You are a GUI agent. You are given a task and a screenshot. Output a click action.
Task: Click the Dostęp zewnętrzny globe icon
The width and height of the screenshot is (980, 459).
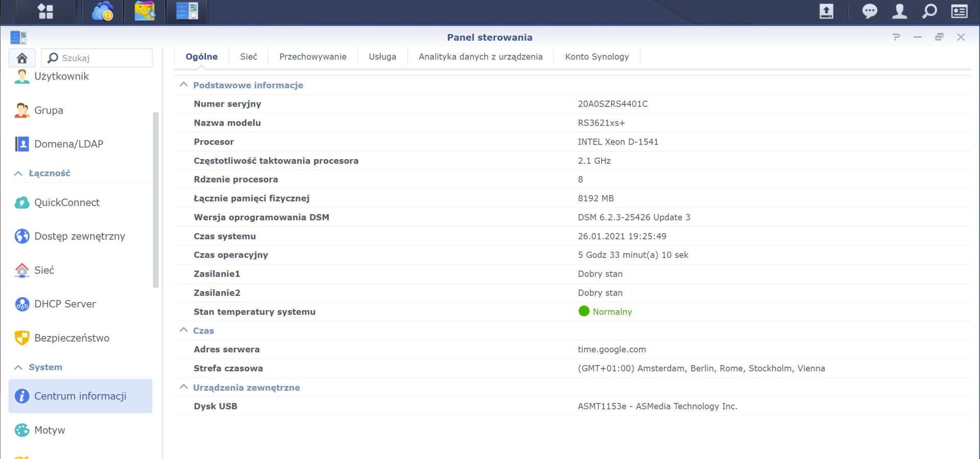point(21,236)
